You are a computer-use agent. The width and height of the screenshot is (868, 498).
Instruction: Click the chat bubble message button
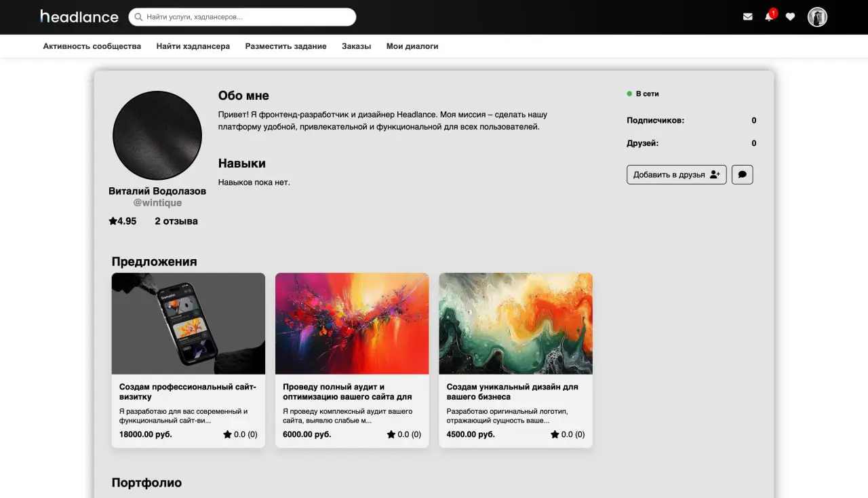(x=743, y=174)
